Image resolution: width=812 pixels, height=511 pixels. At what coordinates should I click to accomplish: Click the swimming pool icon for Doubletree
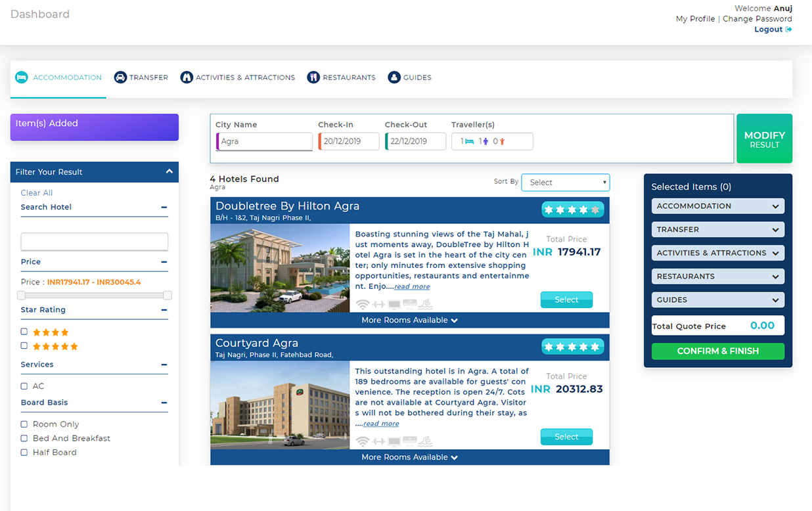[426, 304]
